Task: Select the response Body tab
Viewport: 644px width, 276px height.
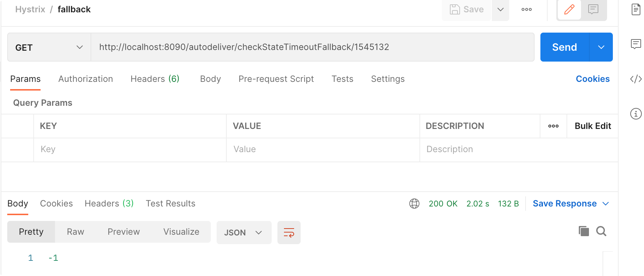Action: point(18,204)
